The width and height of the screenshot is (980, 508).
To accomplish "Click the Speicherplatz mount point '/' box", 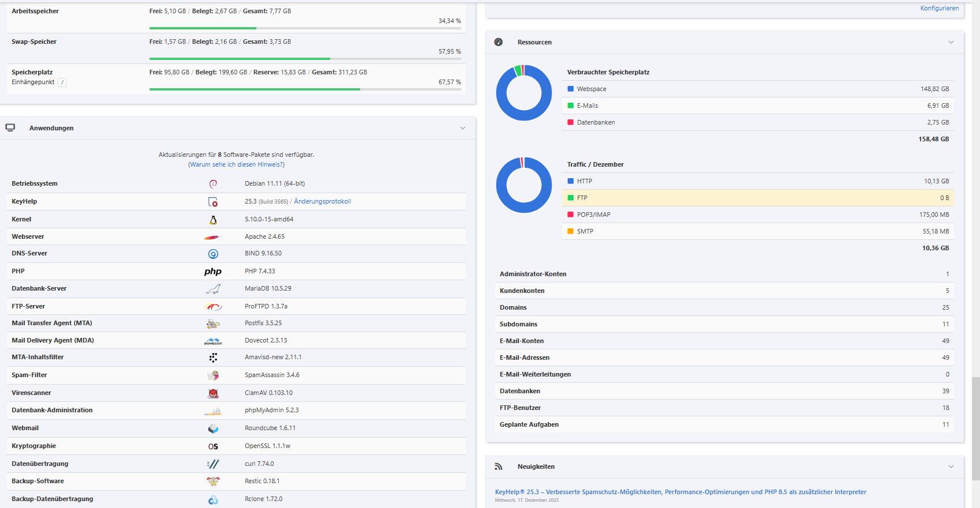I will point(62,82).
